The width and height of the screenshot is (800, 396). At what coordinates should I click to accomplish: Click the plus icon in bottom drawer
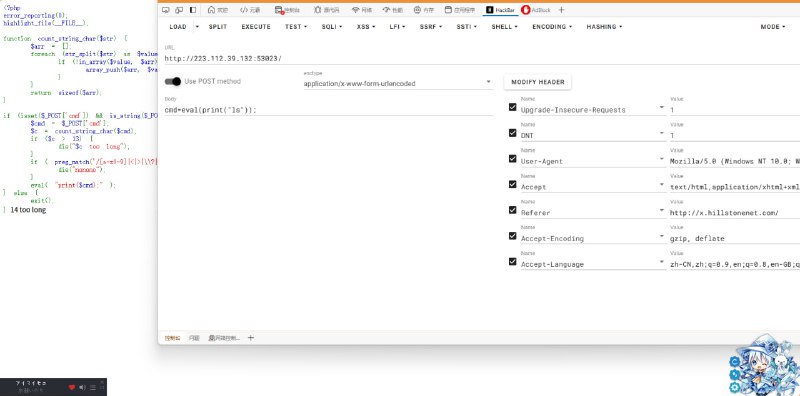251,338
